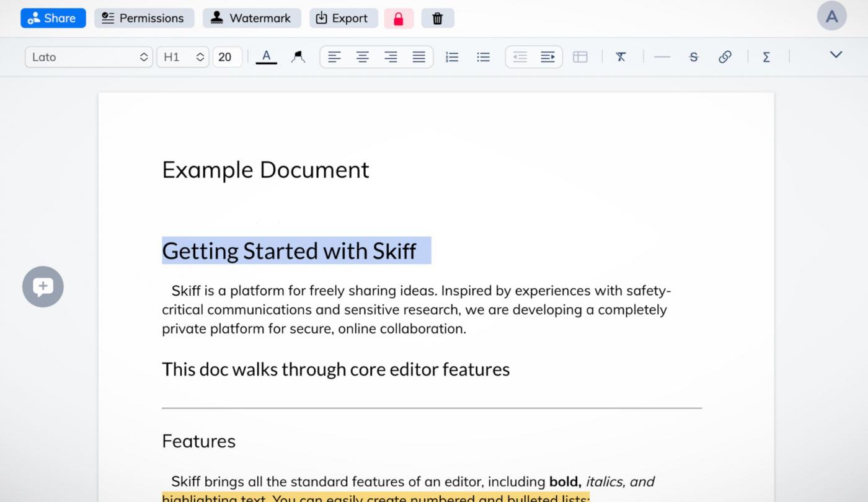Justify the text
Viewport: 868px width, 502px height.
(x=419, y=57)
